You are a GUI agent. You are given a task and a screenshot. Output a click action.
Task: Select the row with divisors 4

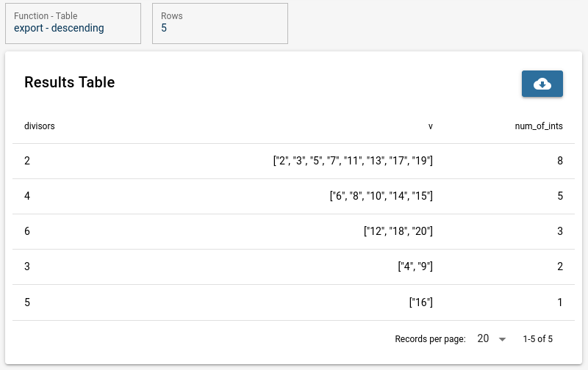point(293,196)
